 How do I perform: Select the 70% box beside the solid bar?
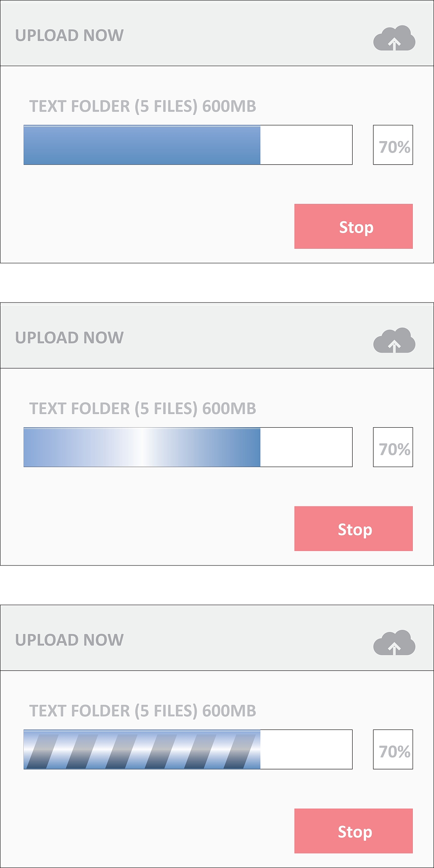coord(393,145)
